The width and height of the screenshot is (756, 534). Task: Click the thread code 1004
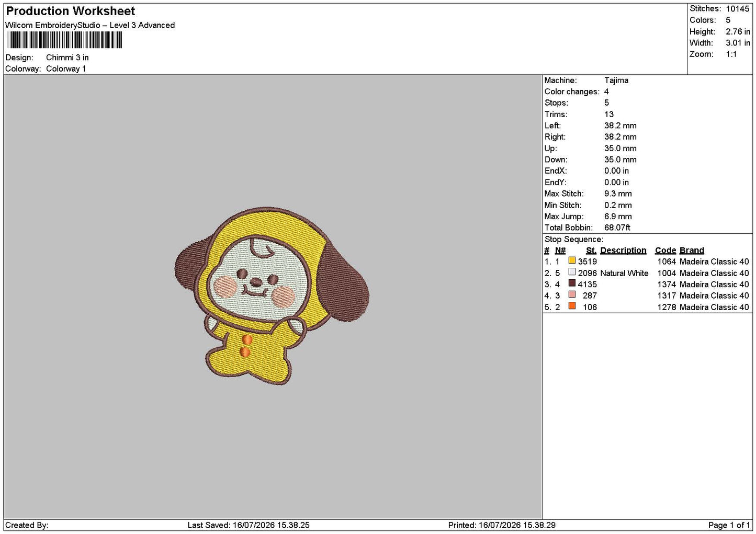click(x=667, y=273)
